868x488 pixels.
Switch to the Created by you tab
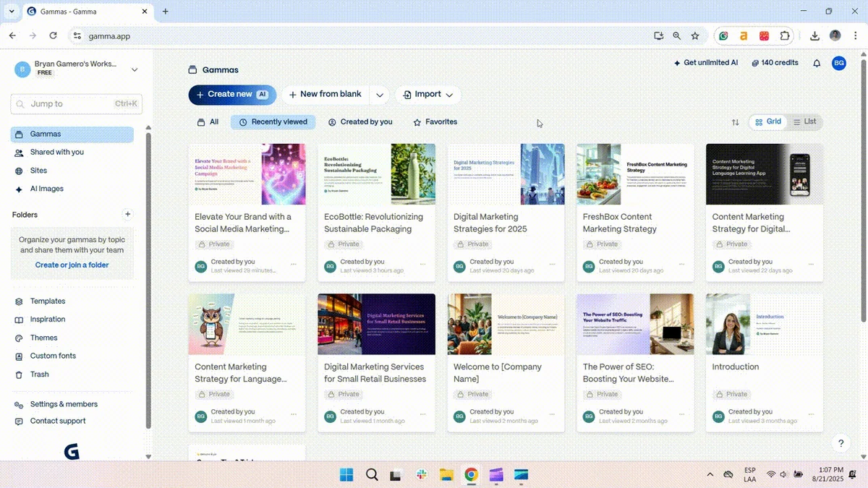pyautogui.click(x=360, y=121)
